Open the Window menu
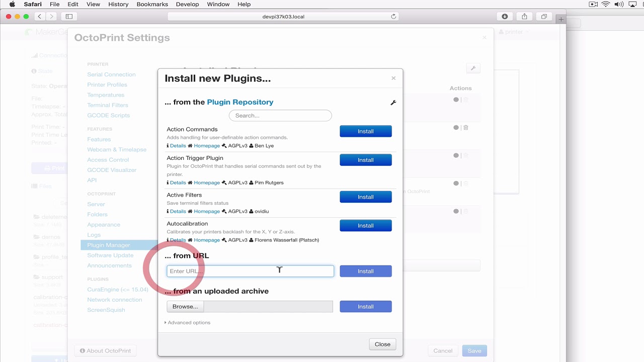Viewport: 644px width, 362px height. pyautogui.click(x=217, y=4)
